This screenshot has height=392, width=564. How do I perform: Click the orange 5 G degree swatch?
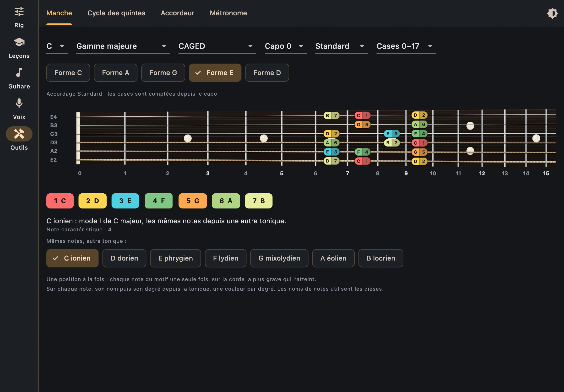click(193, 201)
